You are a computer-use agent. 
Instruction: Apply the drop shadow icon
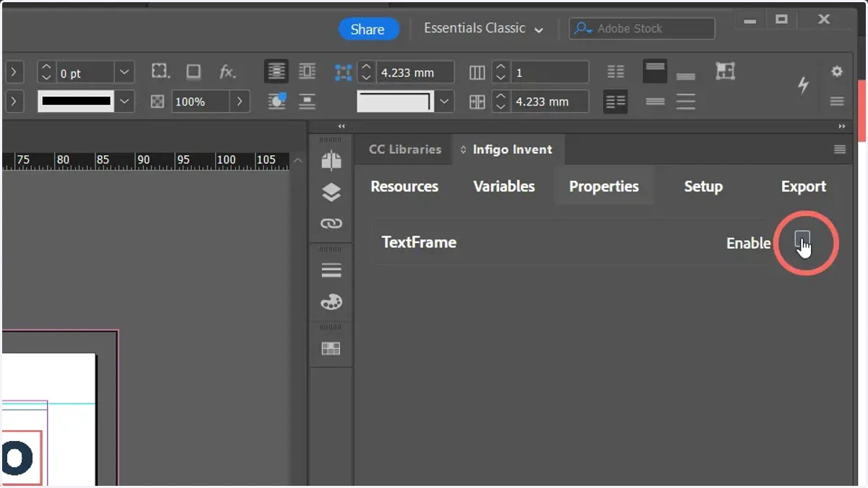click(194, 72)
